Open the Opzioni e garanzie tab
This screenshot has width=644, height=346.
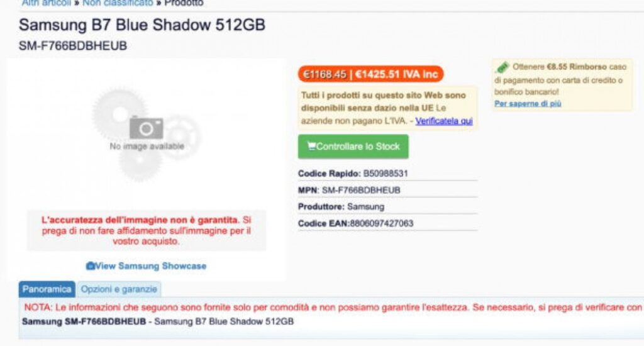click(118, 289)
